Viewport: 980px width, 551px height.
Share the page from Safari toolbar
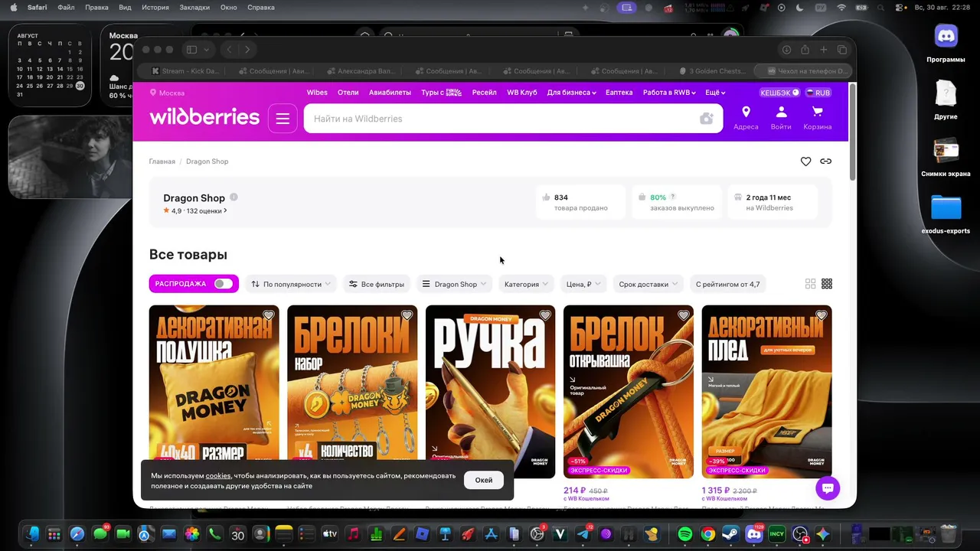[805, 50]
